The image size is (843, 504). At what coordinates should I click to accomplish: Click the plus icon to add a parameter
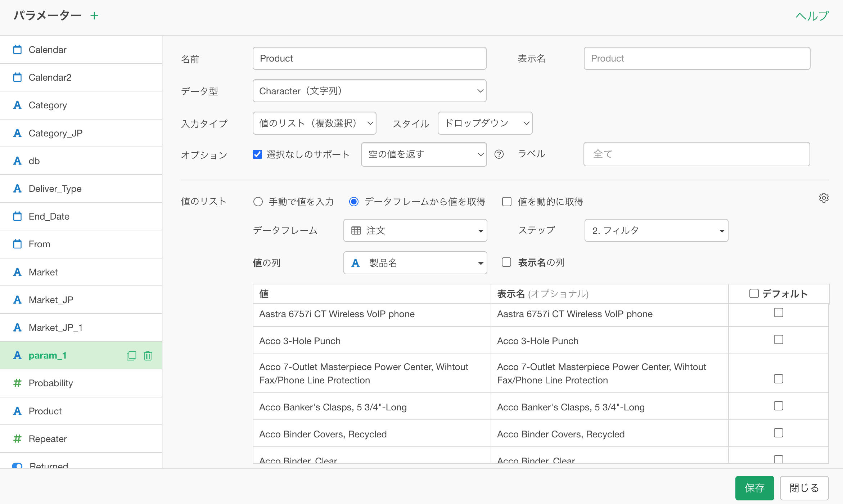click(94, 16)
